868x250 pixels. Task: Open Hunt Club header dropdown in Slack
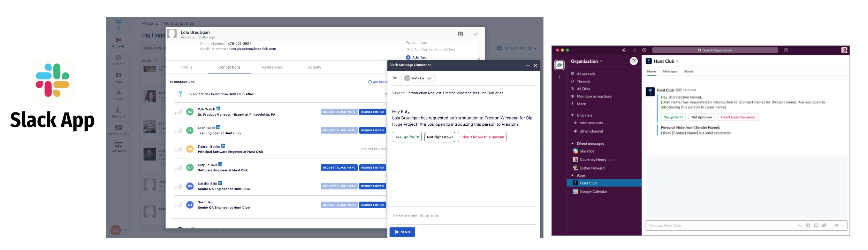[666, 61]
